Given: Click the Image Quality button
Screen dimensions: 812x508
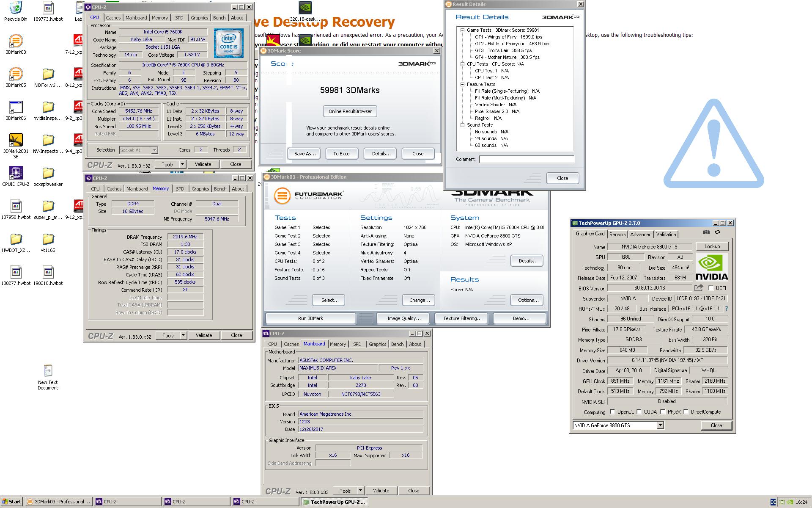Looking at the screenshot, I should [x=404, y=318].
